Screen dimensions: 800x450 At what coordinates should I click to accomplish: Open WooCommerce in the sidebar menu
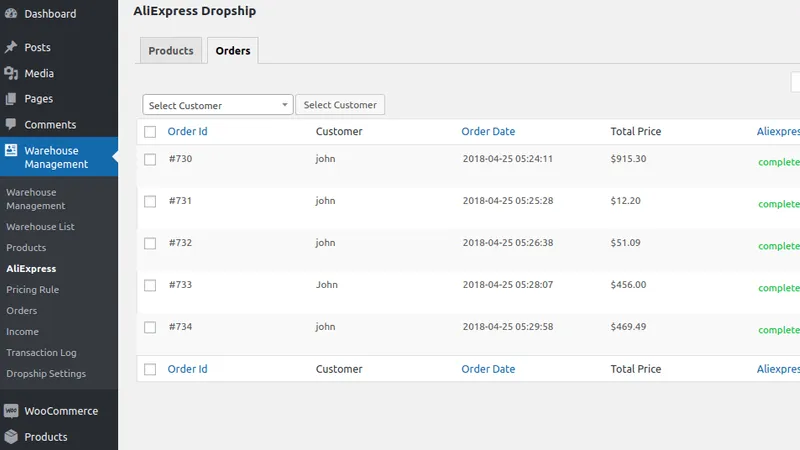click(61, 411)
